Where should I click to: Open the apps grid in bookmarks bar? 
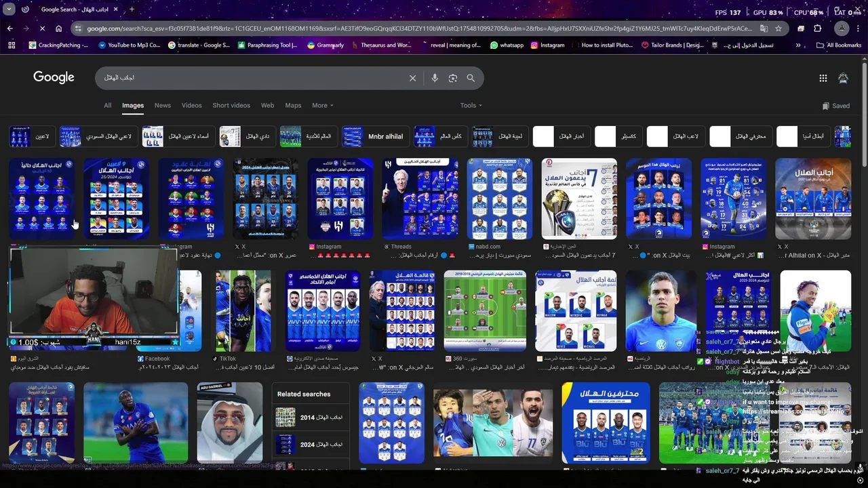pos(12,45)
